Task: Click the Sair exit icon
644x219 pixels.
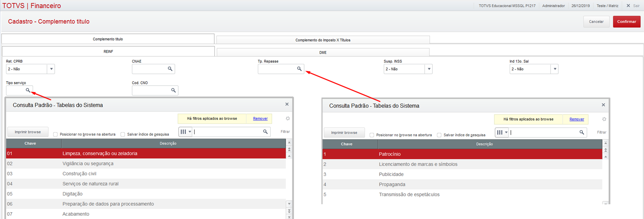Action: point(628,6)
